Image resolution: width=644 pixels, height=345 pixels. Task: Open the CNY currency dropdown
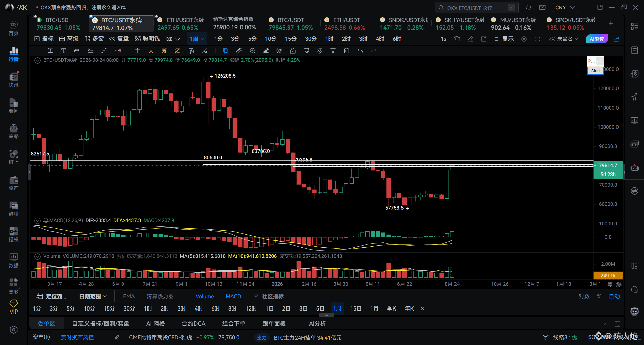pyautogui.click(x=565, y=7)
